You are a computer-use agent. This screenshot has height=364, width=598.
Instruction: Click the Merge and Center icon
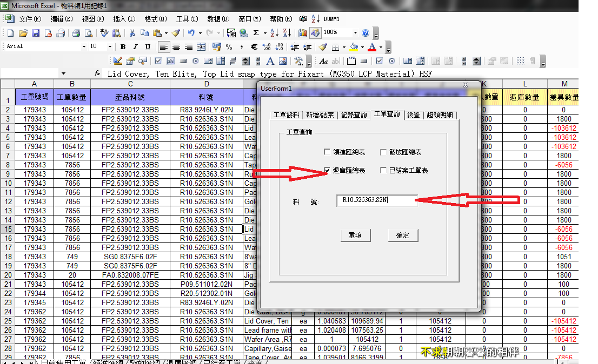pos(201,47)
